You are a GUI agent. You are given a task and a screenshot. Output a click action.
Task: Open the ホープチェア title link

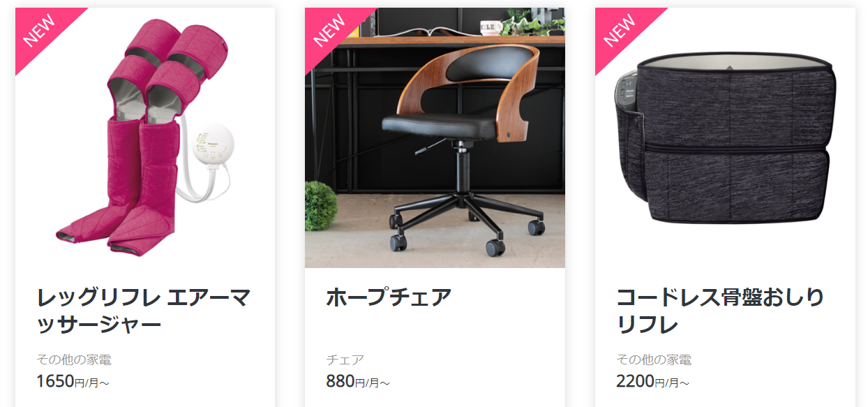[389, 297]
